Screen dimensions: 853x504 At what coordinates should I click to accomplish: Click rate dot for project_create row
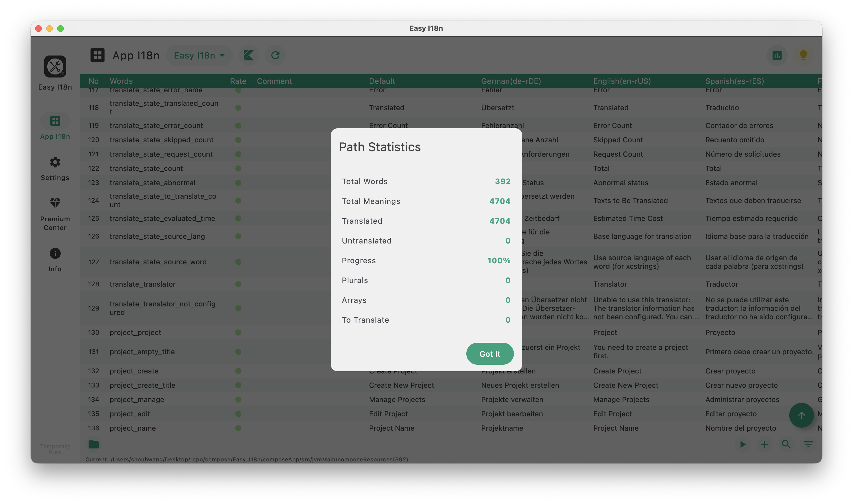[x=238, y=371]
